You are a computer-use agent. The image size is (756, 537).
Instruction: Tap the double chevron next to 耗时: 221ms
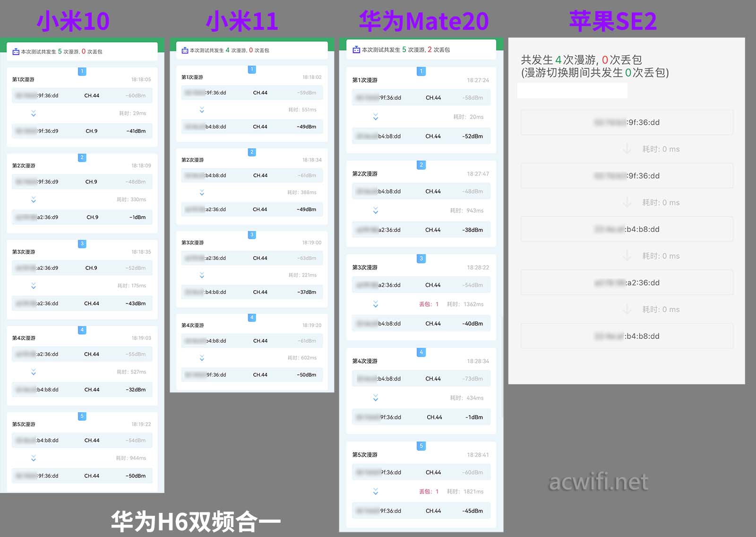click(x=202, y=275)
